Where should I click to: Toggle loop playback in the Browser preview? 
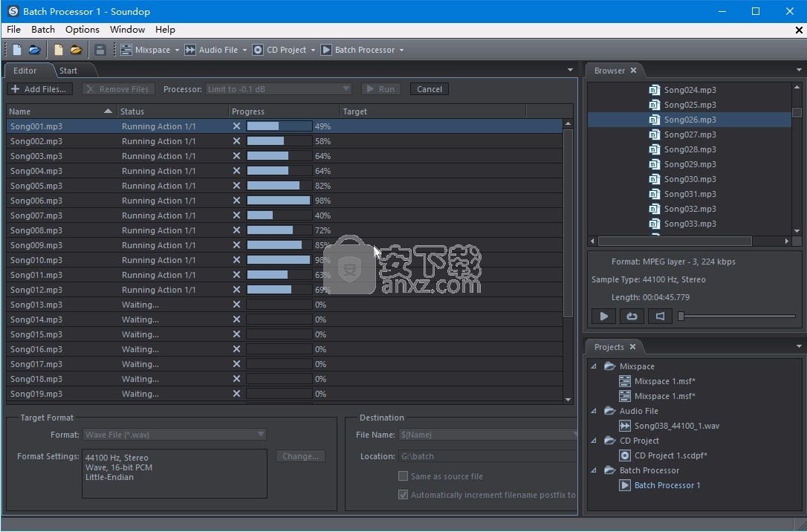(x=631, y=316)
